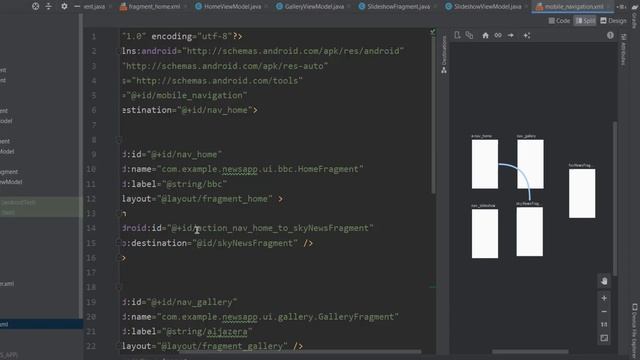This screenshot has height=360, width=640.
Task: Click the add deep link icon
Action: [498, 36]
